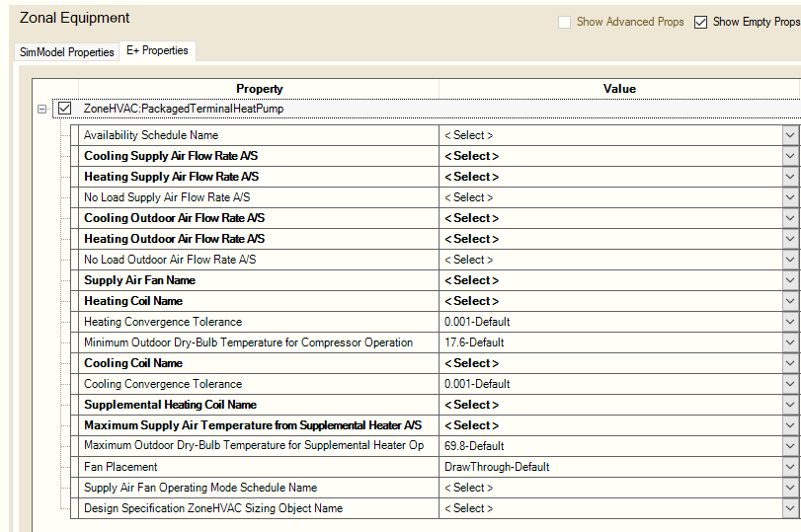Viewport: 801px width, 532px height.
Task: Click the Value column header
Action: (x=619, y=89)
